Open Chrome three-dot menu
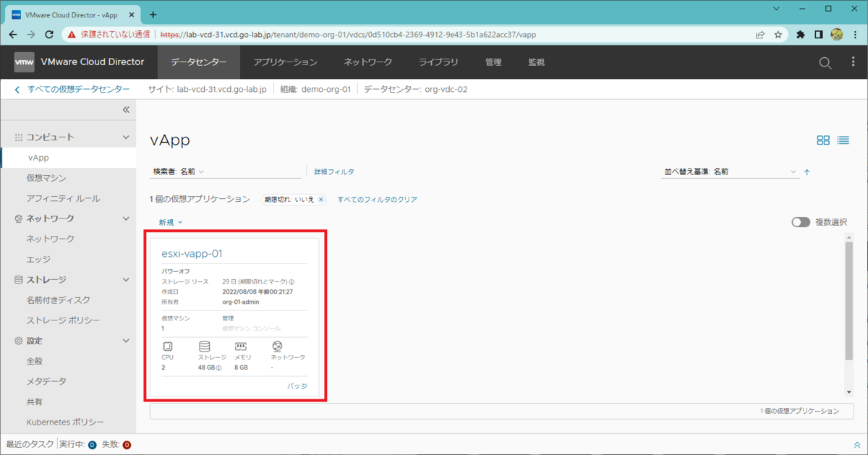The width and height of the screenshot is (868, 455). coord(855,34)
